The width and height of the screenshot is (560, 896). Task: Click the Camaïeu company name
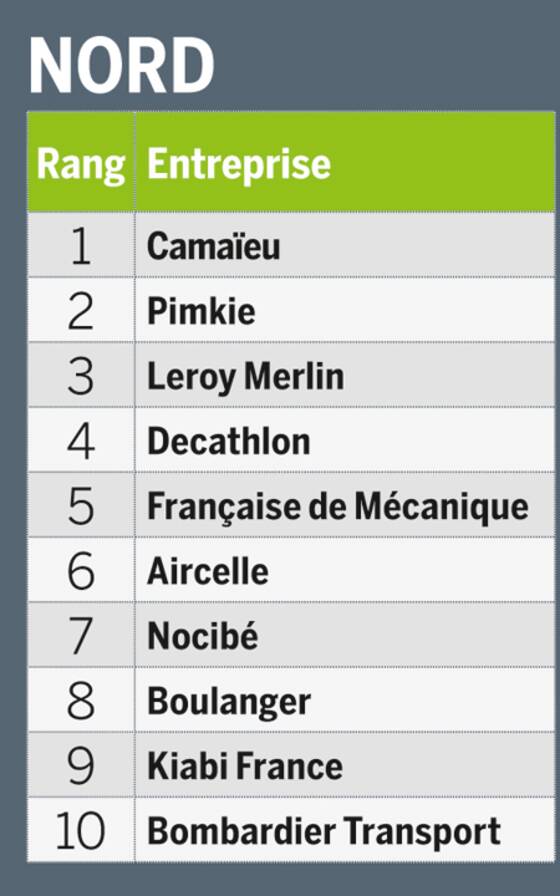[214, 246]
